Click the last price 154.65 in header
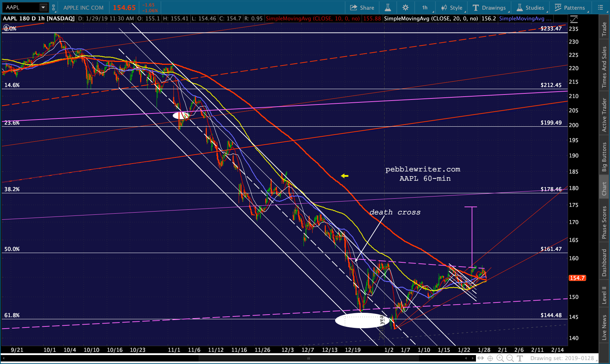610x364 pixels. click(124, 8)
